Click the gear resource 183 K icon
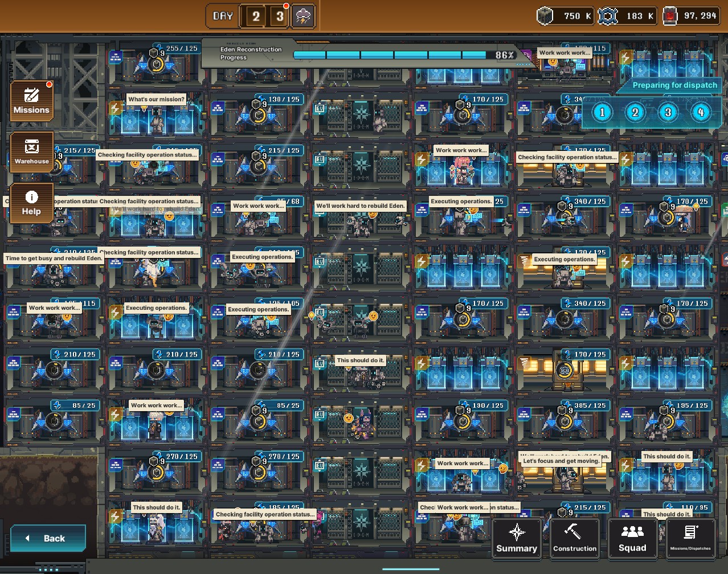This screenshot has width=728, height=574. (x=608, y=16)
